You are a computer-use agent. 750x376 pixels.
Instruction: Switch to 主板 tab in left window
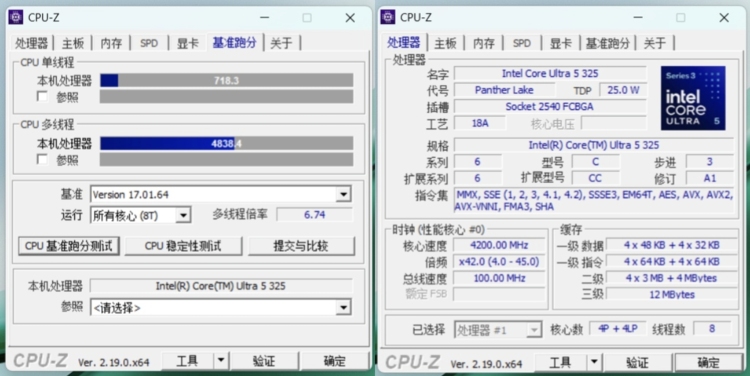coord(73,44)
